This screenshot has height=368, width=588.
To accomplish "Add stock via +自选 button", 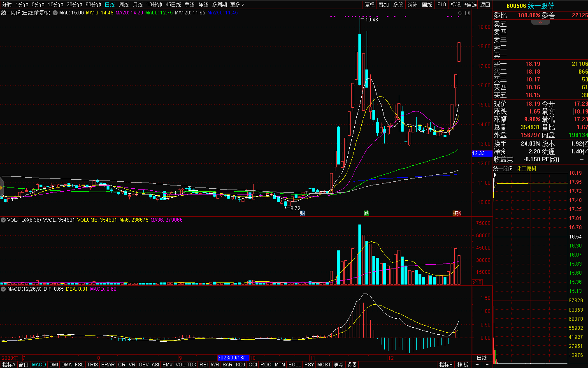I will (470, 5).
